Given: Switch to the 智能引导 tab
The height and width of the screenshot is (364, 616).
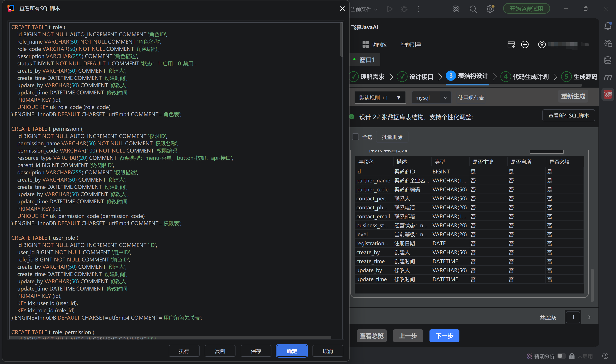Looking at the screenshot, I should click(411, 45).
